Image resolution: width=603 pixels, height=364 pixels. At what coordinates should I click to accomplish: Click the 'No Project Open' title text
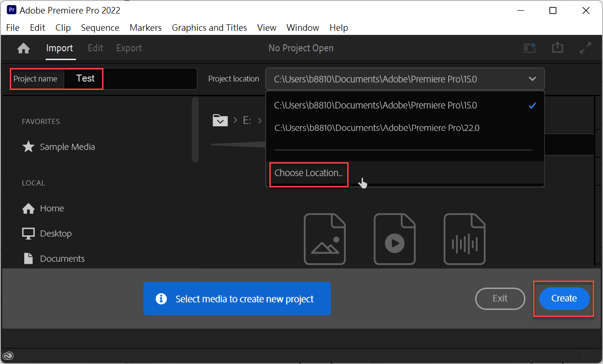coord(301,48)
